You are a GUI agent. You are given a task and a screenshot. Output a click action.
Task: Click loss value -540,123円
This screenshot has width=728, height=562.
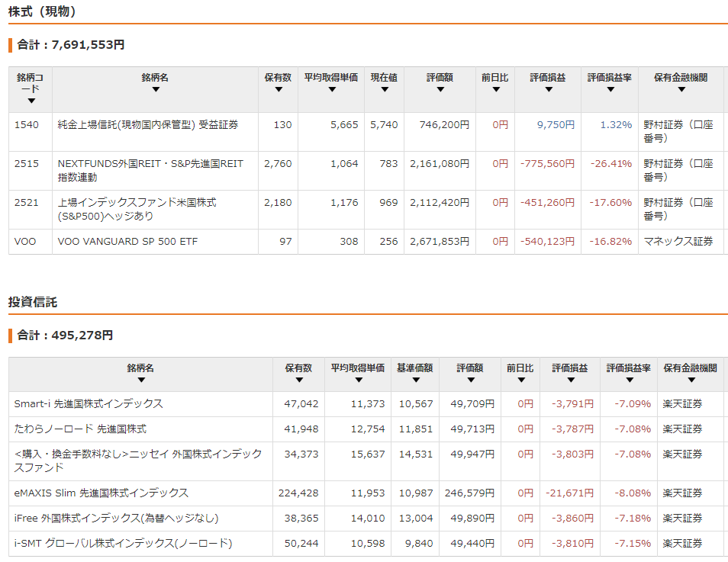547,241
